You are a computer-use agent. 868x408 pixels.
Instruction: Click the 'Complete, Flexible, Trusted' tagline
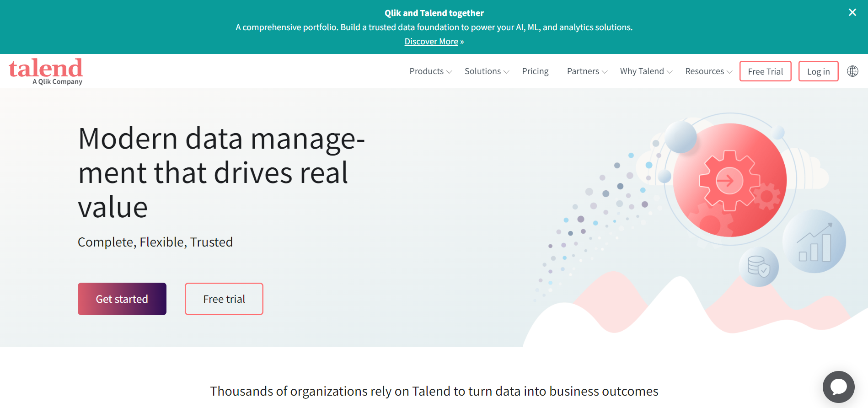[155, 242]
